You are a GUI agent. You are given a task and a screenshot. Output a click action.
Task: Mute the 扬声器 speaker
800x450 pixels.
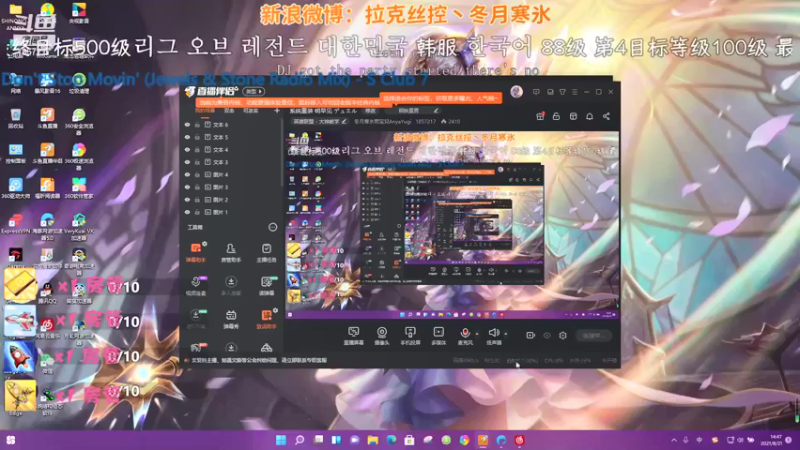(x=493, y=336)
